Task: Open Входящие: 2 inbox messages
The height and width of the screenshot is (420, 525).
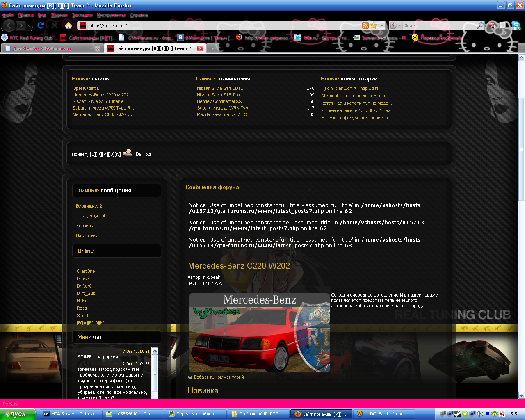Action: pos(89,206)
